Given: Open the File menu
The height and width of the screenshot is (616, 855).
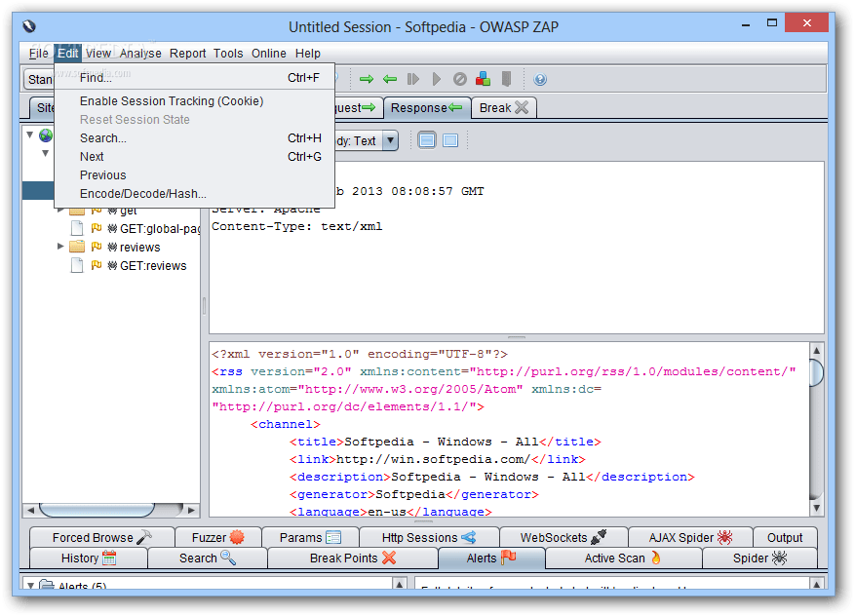Looking at the screenshot, I should click(38, 54).
